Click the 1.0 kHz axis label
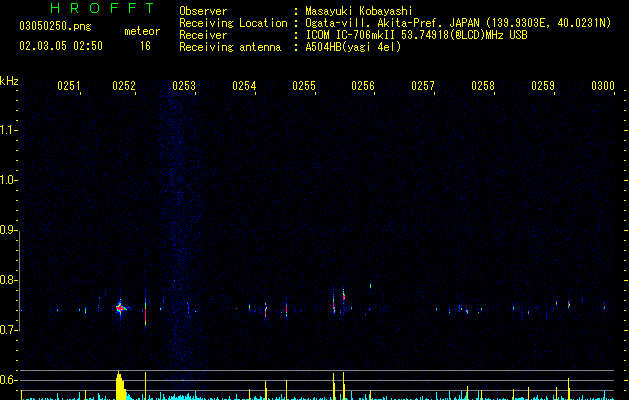This screenshot has height=400, width=629. click(x=8, y=180)
